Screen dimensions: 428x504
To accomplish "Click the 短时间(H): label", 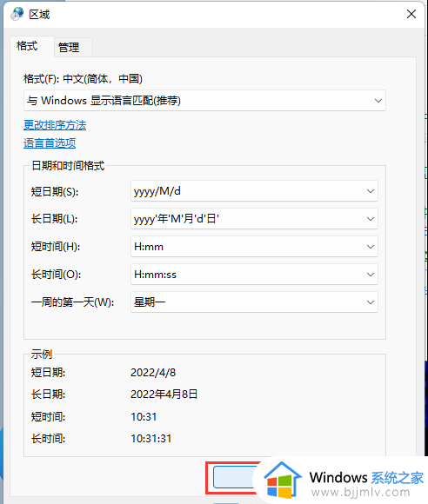I will [56, 247].
